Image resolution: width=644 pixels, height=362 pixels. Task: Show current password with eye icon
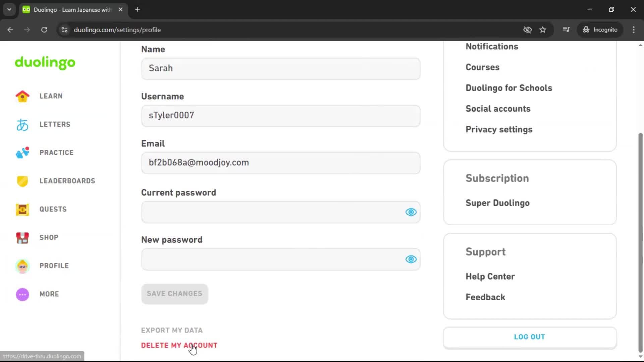[x=411, y=212]
